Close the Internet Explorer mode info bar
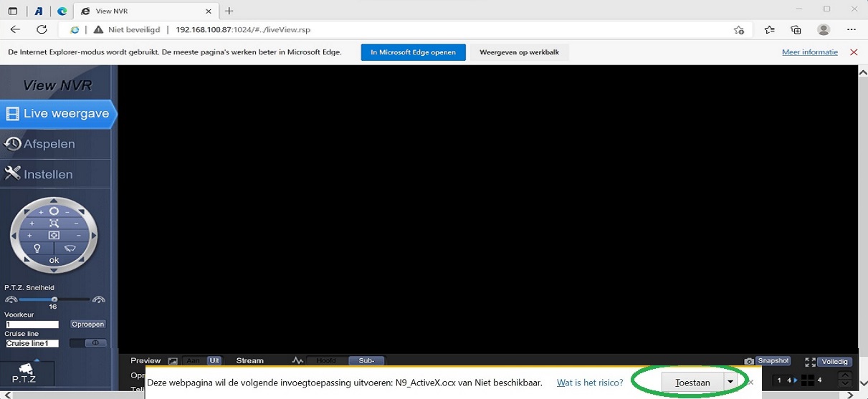The width and height of the screenshot is (868, 399). [x=854, y=52]
